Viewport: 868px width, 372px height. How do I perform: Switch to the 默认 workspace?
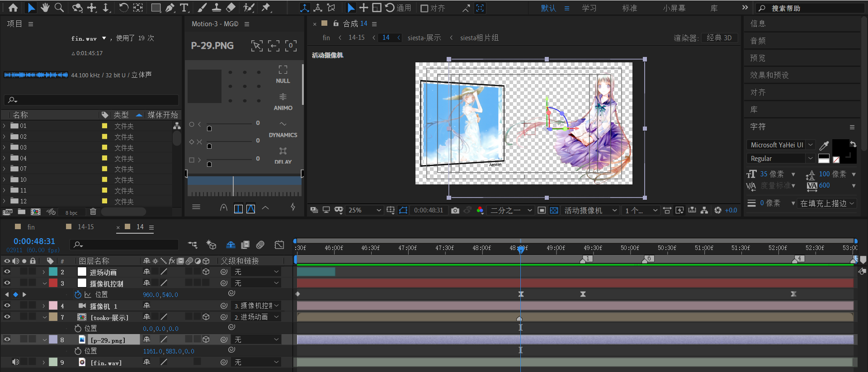click(548, 8)
